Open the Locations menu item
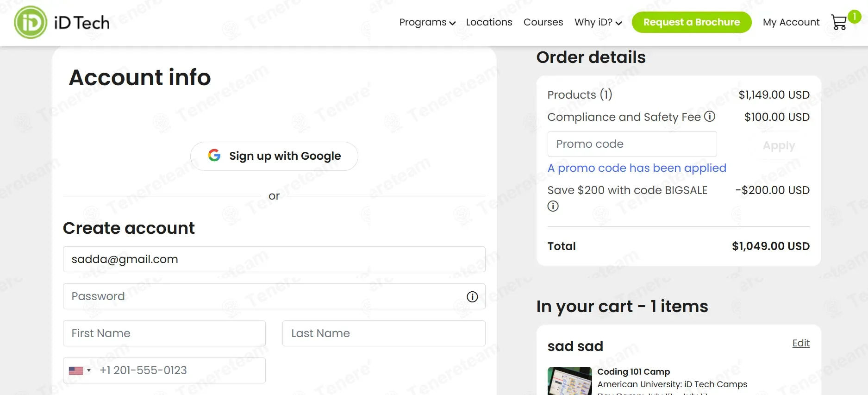868x395 pixels. [x=489, y=22]
